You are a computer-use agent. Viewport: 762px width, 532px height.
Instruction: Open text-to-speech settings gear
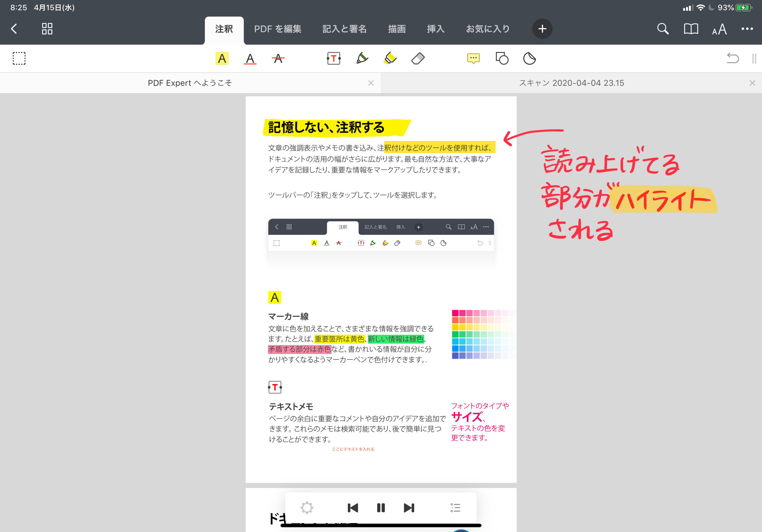(x=307, y=507)
